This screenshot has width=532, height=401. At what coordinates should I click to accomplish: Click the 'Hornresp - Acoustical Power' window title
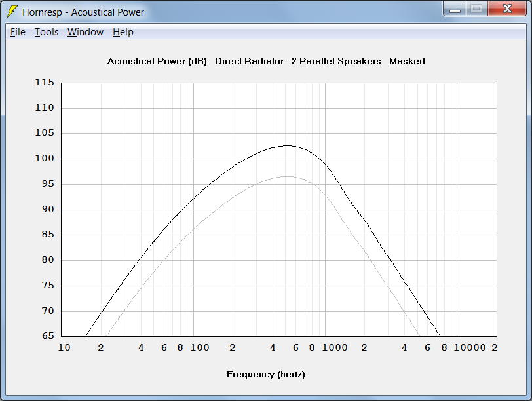tap(83, 12)
